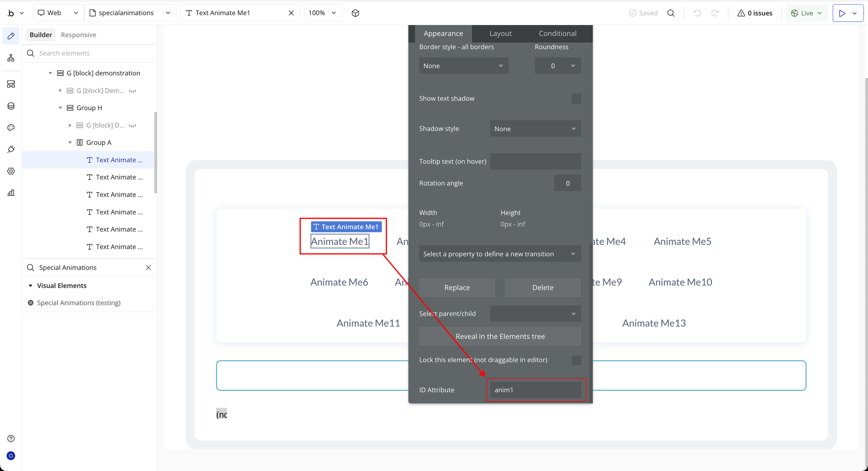The width and height of the screenshot is (868, 471).
Task: Open the Border style dropdown set to None
Action: click(x=463, y=66)
